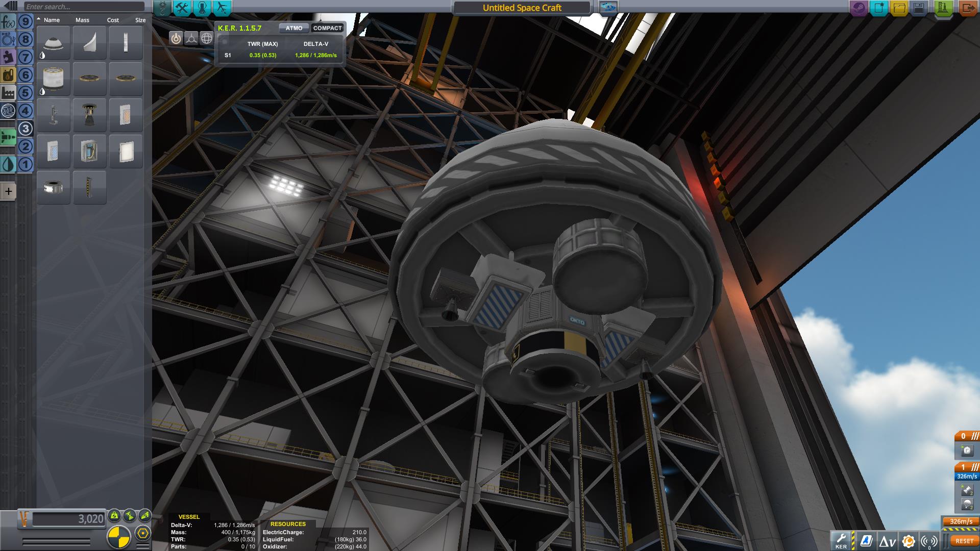Pick the black engine nozzle part
This screenshot has width=980, height=551.
tap(90, 115)
